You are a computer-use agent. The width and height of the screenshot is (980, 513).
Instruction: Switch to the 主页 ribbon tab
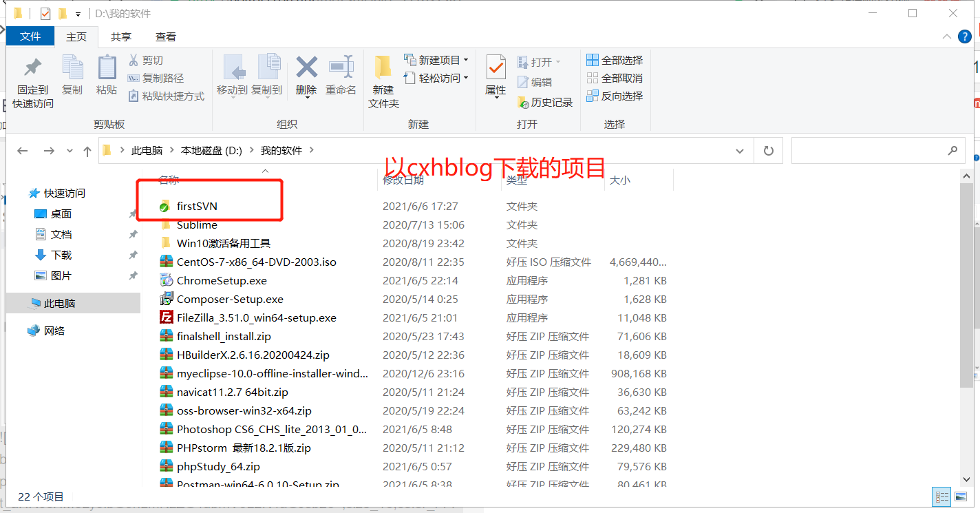[76, 36]
